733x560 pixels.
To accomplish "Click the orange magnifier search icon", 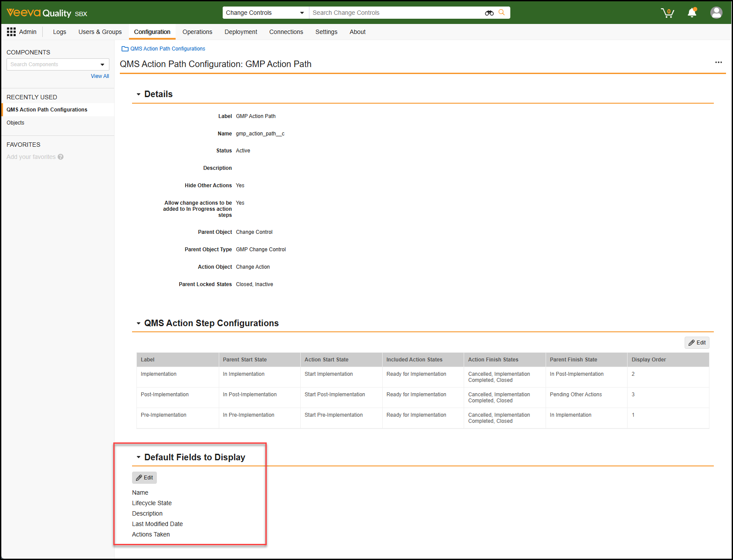I will 502,13.
